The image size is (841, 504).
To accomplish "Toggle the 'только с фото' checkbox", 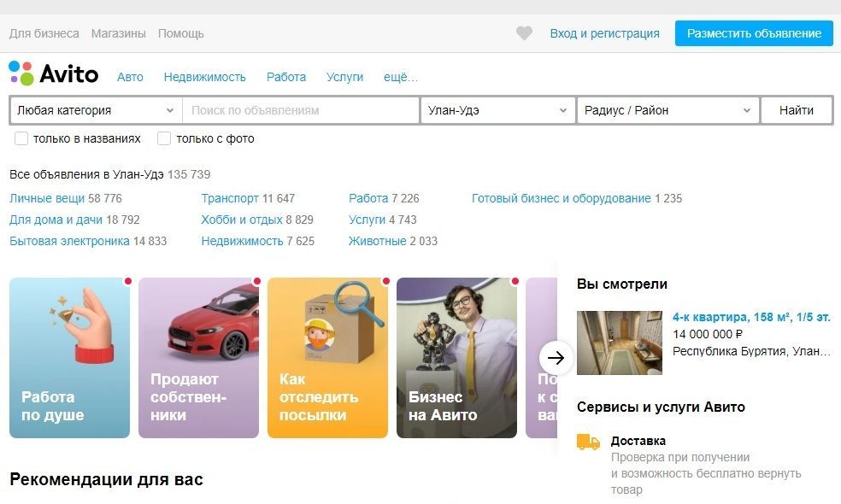I will [164, 138].
